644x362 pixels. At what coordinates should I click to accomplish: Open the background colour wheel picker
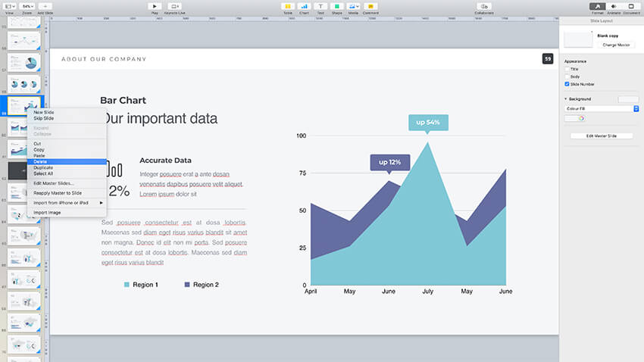tap(580, 118)
